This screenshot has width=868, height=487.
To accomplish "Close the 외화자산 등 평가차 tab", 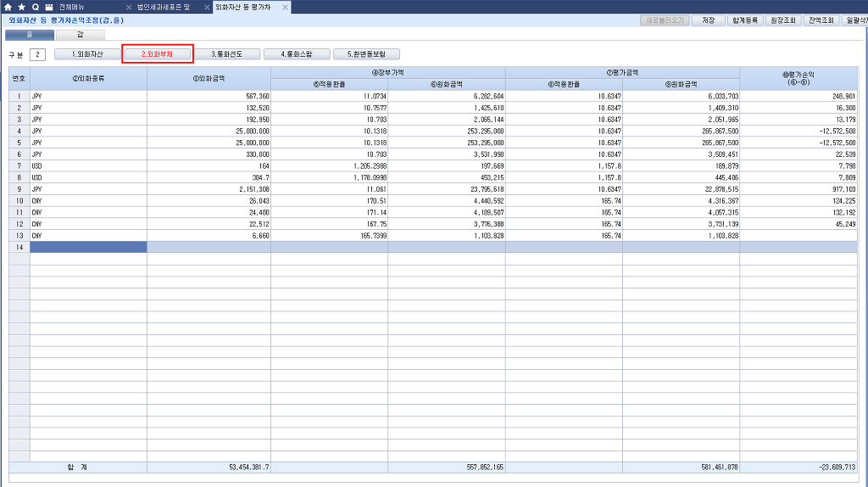I will 285,7.
